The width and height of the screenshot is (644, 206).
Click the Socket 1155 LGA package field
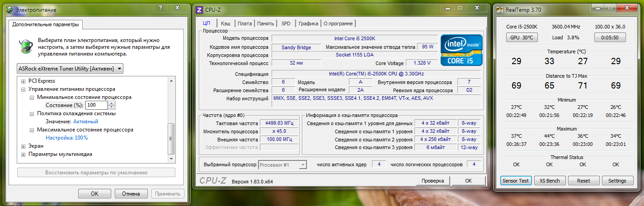(354, 55)
